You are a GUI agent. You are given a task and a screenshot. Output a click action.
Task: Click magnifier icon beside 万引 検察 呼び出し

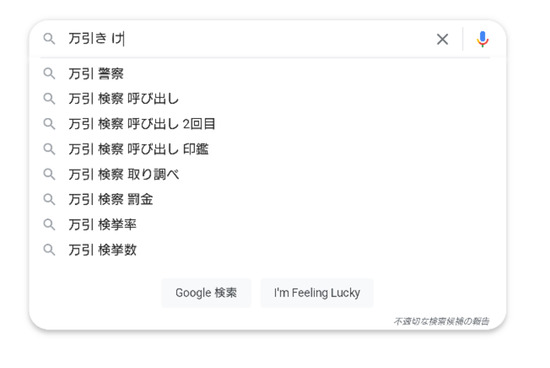click(49, 99)
